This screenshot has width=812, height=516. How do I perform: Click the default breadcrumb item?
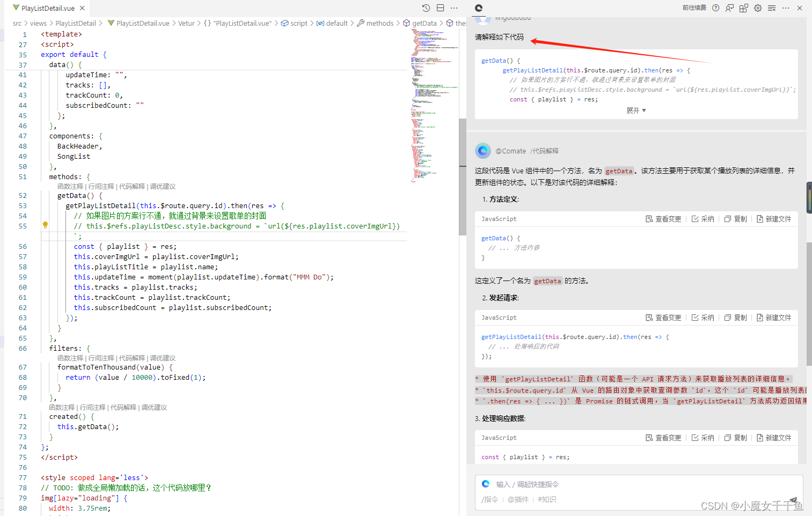click(x=332, y=23)
